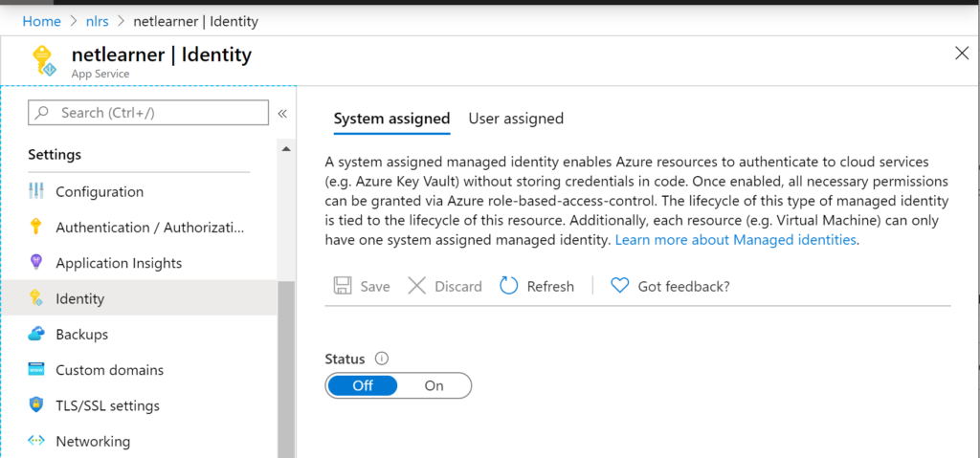The height and width of the screenshot is (458, 980).
Task: Close the Identity blade
Action: pos(963,54)
